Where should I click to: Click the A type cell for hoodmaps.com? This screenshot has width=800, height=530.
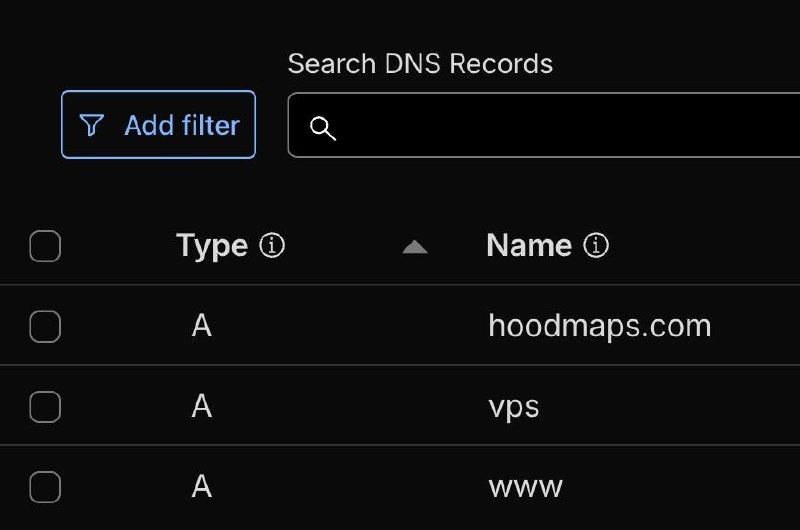(x=202, y=325)
